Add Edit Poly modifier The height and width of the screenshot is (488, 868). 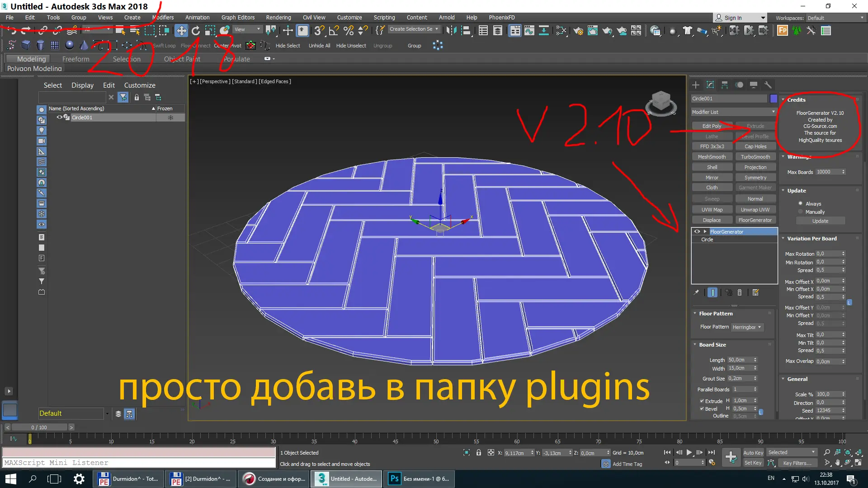(712, 126)
